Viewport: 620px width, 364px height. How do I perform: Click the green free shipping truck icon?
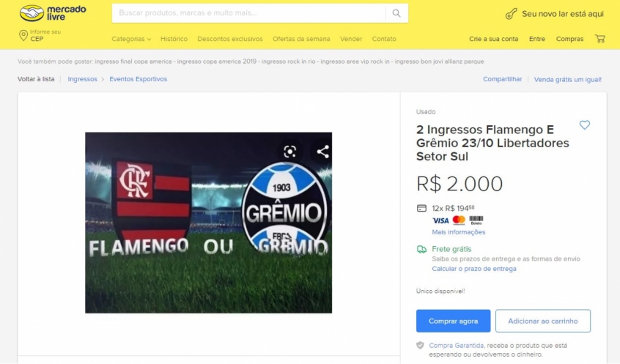tap(421, 250)
